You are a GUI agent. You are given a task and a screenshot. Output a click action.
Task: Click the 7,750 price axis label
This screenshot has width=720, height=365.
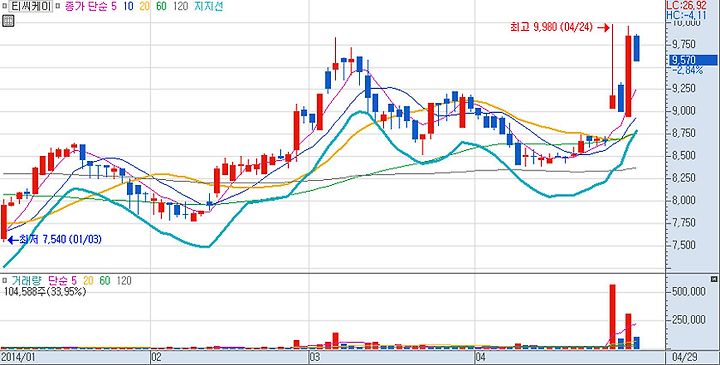click(683, 223)
